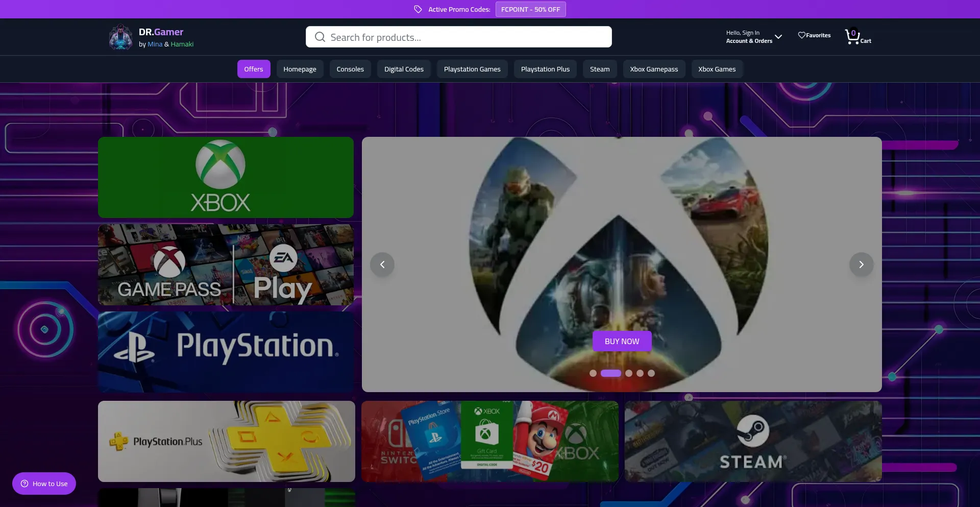Open the green XBOX banner

pos(226,177)
